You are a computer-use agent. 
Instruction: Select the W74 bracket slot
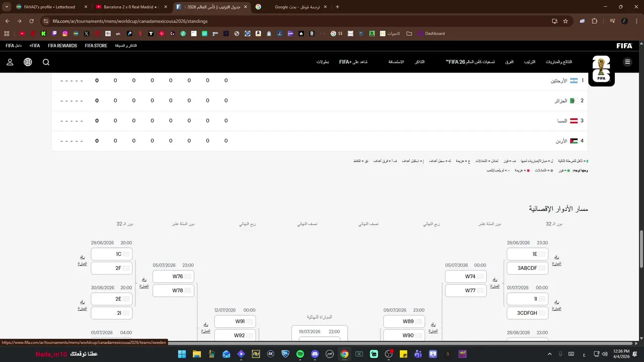(x=465, y=277)
